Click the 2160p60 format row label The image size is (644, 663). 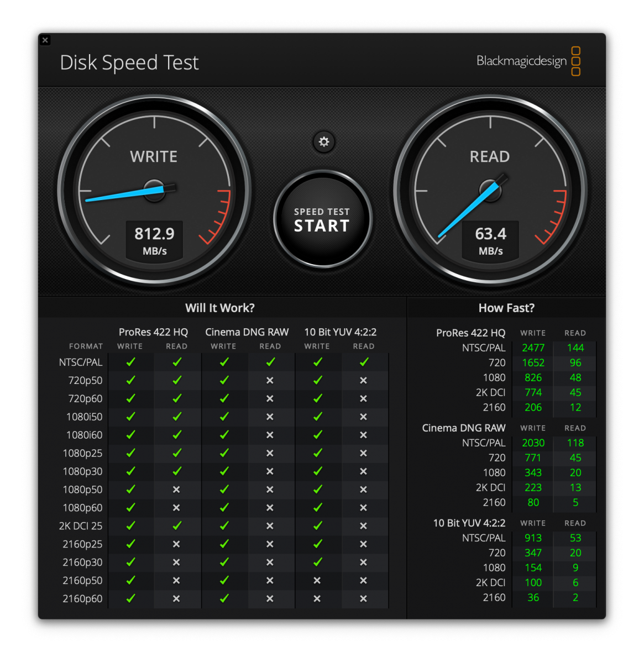click(x=82, y=598)
